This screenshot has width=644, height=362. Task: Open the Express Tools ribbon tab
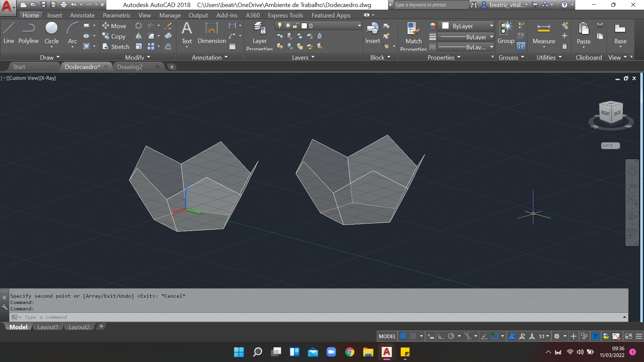tap(285, 15)
